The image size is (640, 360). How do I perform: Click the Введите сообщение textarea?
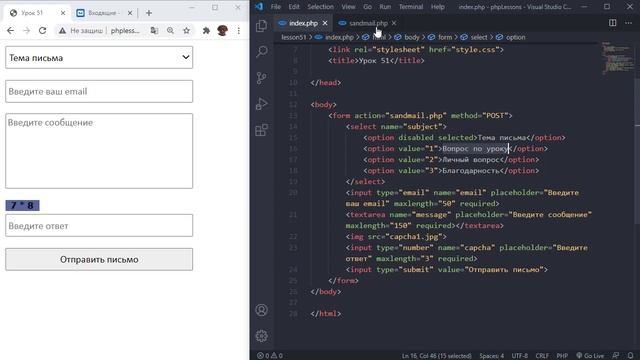[99, 151]
